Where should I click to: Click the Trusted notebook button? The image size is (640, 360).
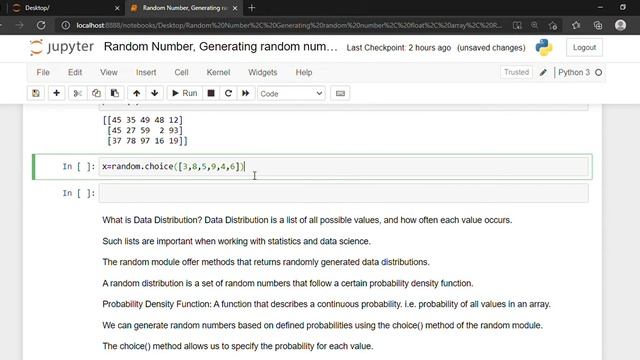[x=516, y=72]
